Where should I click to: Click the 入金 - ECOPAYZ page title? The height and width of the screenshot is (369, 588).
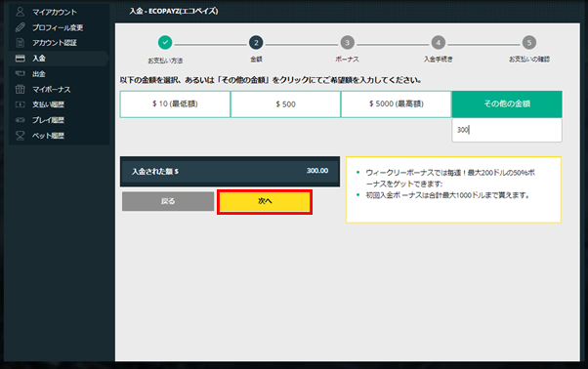click(174, 12)
